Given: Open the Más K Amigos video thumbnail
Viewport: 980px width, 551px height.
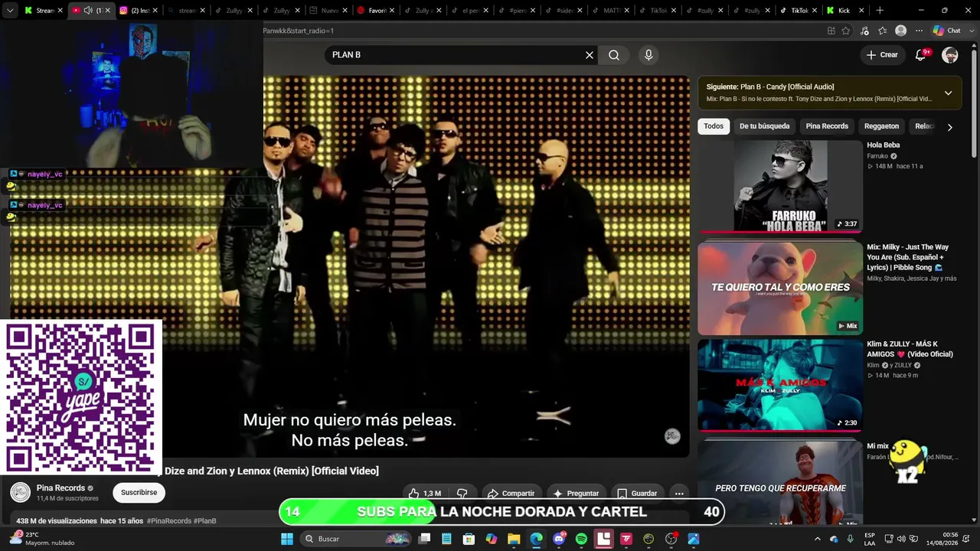Looking at the screenshot, I should [780, 385].
